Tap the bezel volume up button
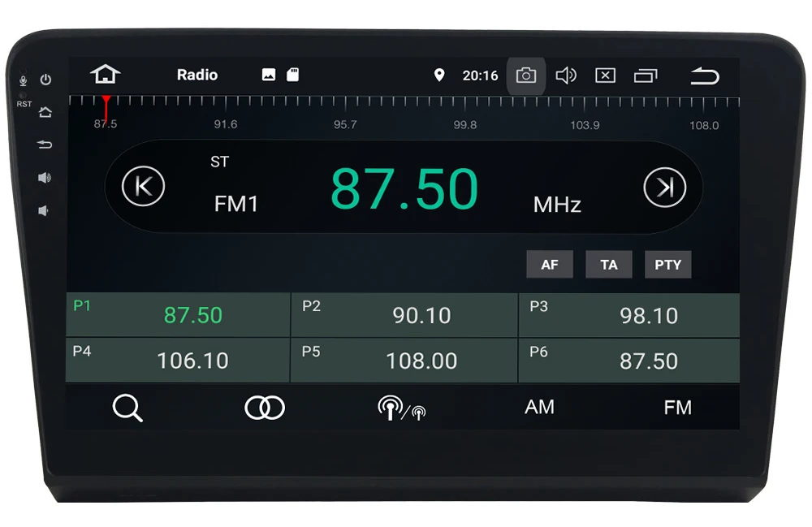Viewport: 812px width, 527px height. click(45, 178)
